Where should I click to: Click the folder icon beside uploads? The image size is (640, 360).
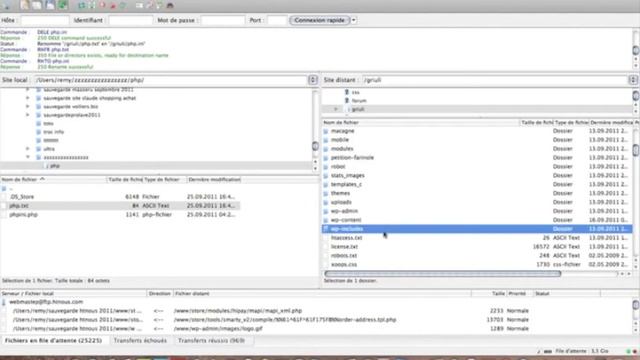(x=326, y=202)
